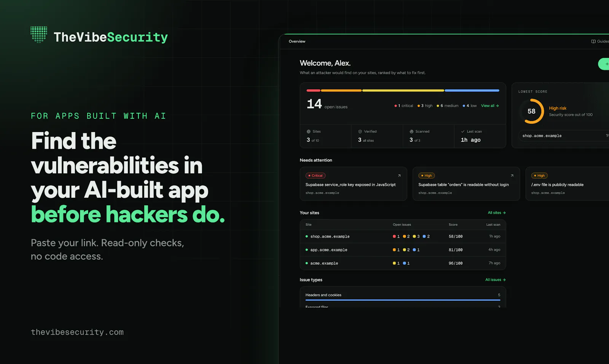
Task: Click thevibesecurity.com URL text
Action: [77, 332]
